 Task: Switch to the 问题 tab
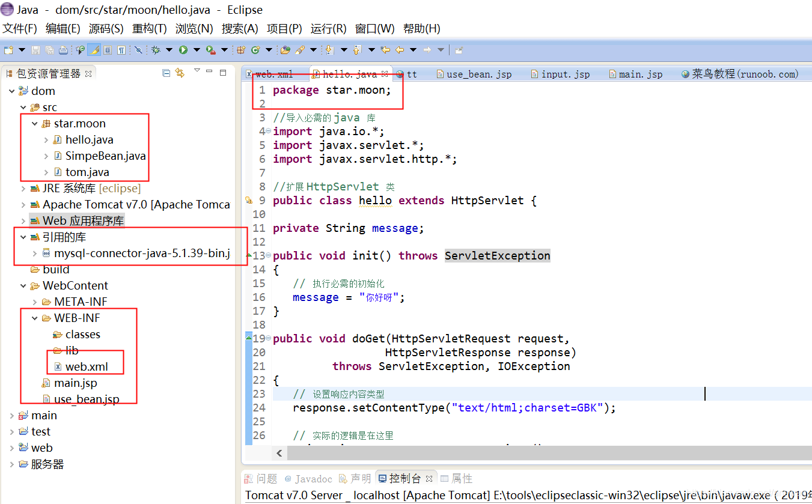pos(261,479)
